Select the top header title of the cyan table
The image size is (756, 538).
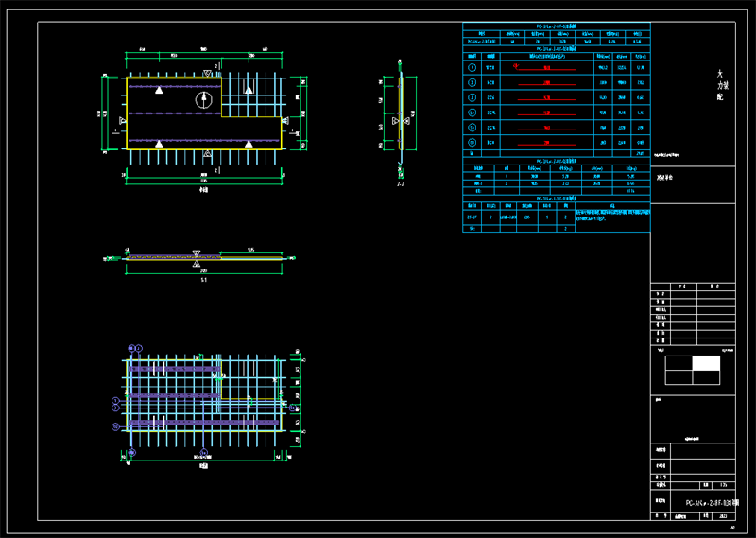click(x=556, y=26)
